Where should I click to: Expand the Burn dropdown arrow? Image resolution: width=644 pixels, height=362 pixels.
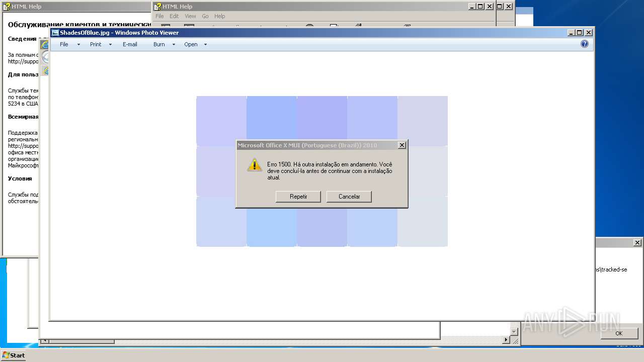point(174,44)
